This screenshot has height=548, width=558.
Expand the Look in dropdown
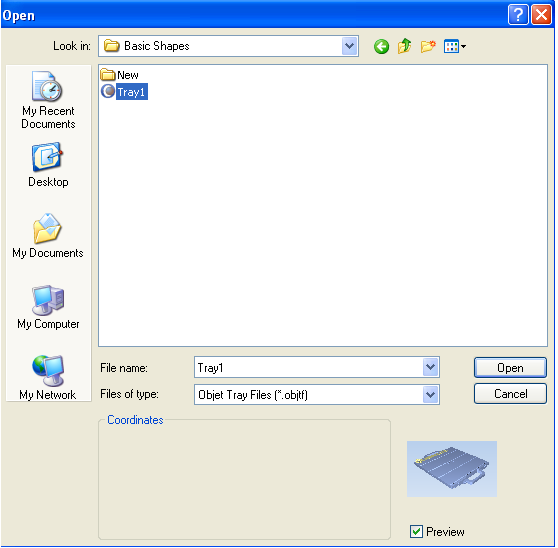click(x=349, y=46)
